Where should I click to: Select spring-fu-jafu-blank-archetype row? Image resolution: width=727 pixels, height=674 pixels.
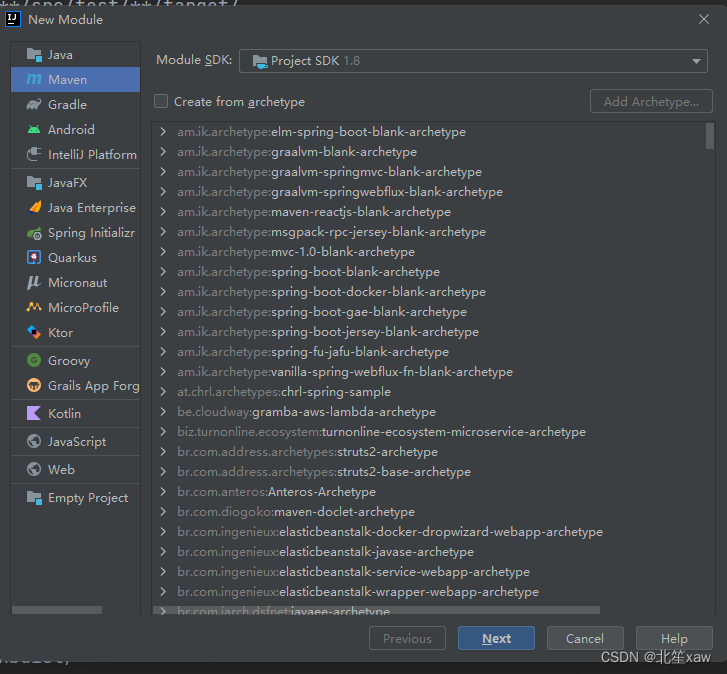coord(433,351)
